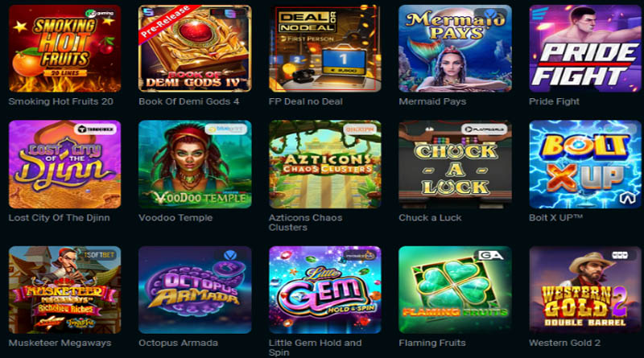
Task: Select Little Gem Hold and Spin thumbnail
Action: 325,290
